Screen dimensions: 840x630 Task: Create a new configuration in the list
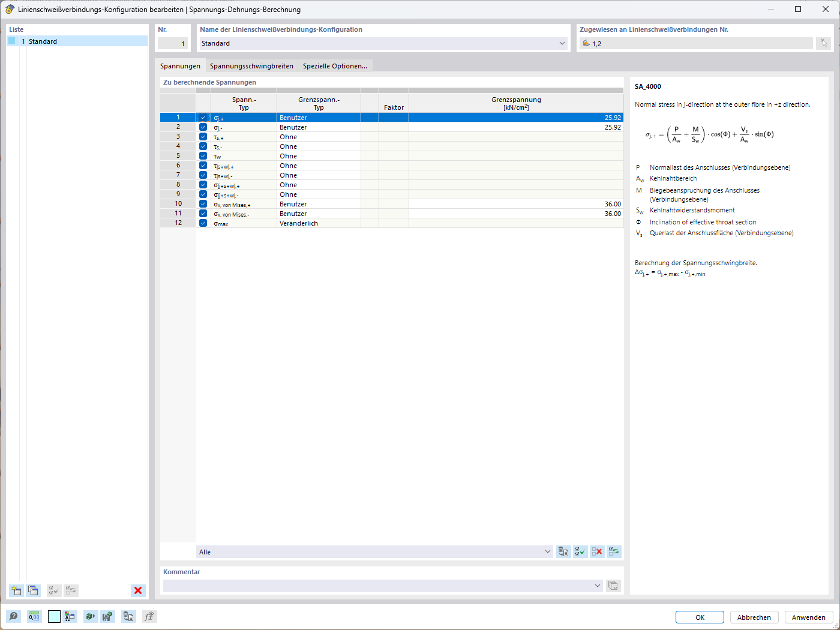16,590
